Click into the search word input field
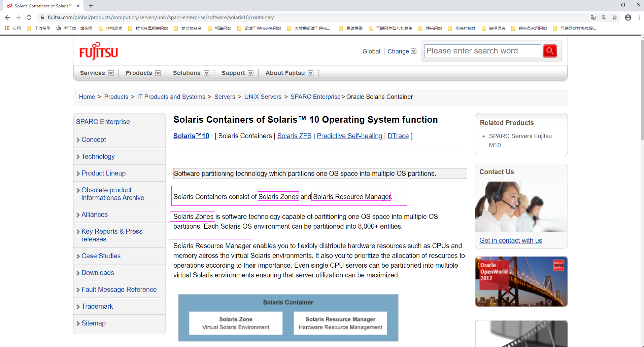 pos(482,51)
